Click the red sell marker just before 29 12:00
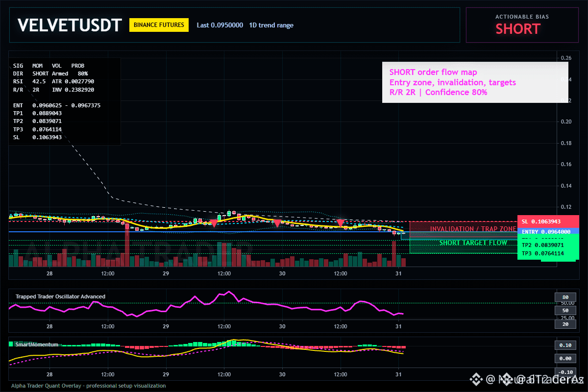Screen dimensions: 588x392 point(214,223)
